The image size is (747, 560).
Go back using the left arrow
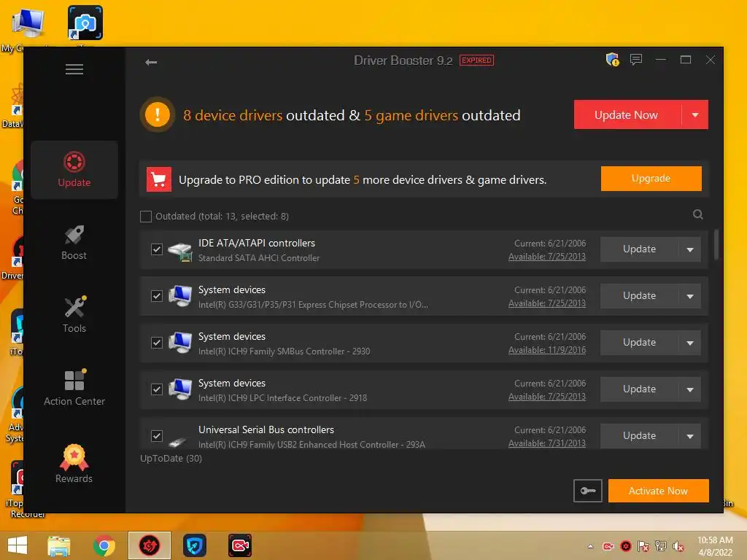(151, 62)
